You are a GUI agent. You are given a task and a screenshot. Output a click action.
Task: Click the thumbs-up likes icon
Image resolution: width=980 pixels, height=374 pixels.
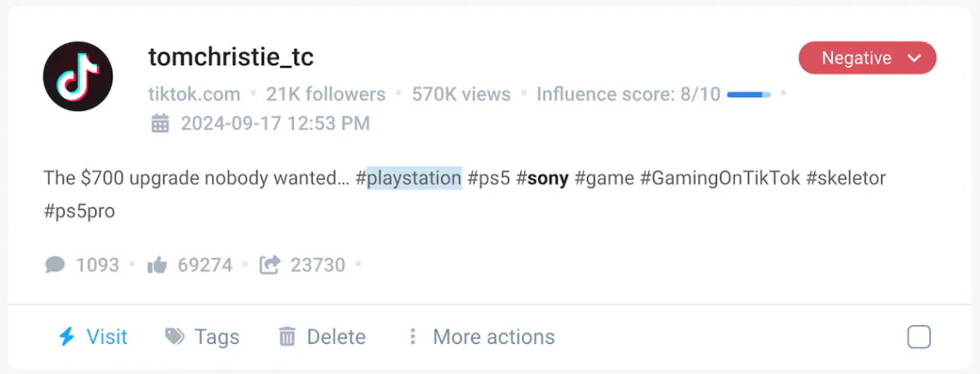pos(156,265)
